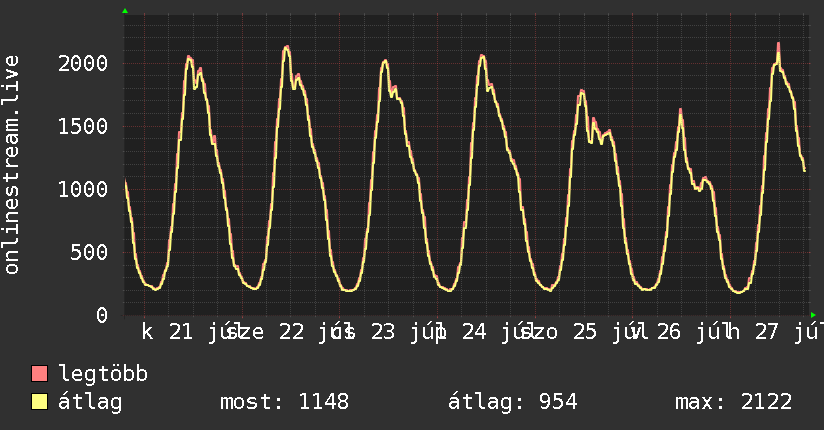824x430 pixels.
Task: Select the 22 júl date label
Action: click(311, 332)
